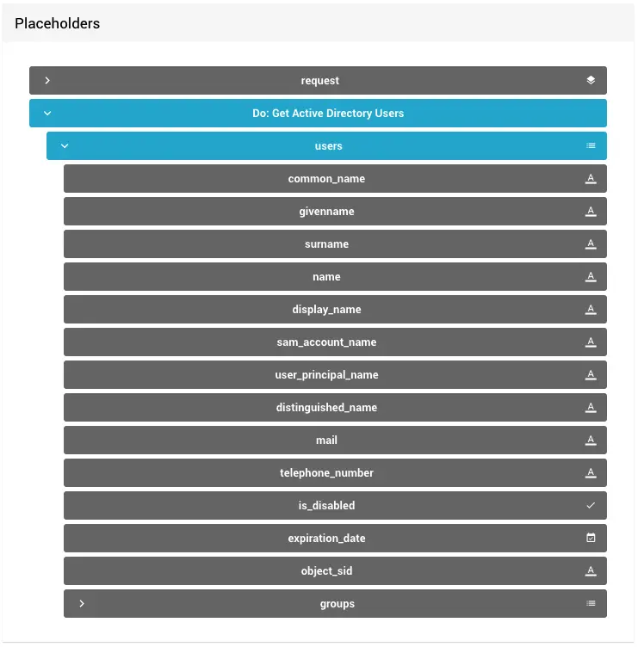Click the layers icon on the request row

(591, 81)
